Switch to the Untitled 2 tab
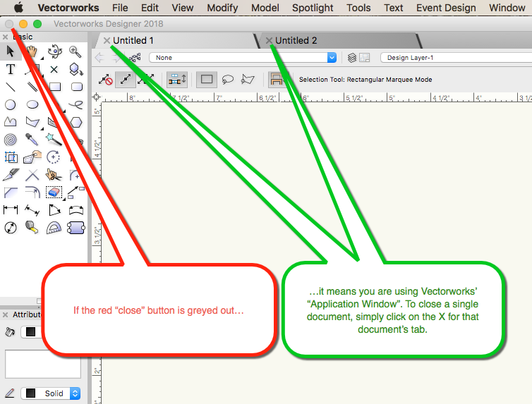The height and width of the screenshot is (404, 532). (296, 41)
